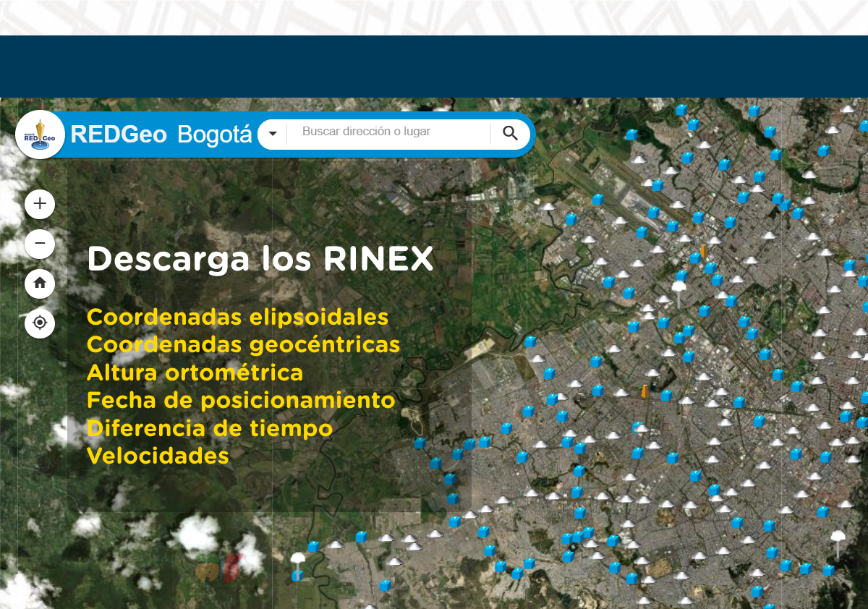This screenshot has height=609, width=868.
Task: Click the white tower marker at map center
Action: click(x=678, y=289)
